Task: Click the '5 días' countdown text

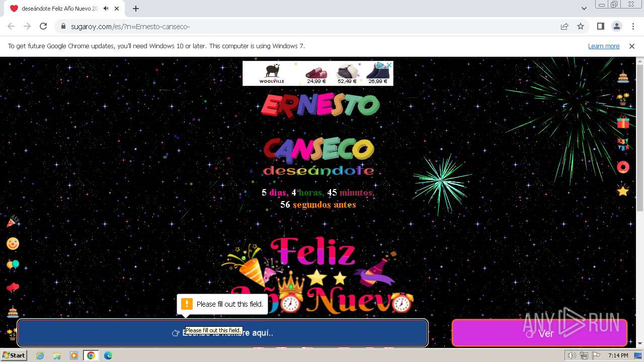Action: (274, 193)
